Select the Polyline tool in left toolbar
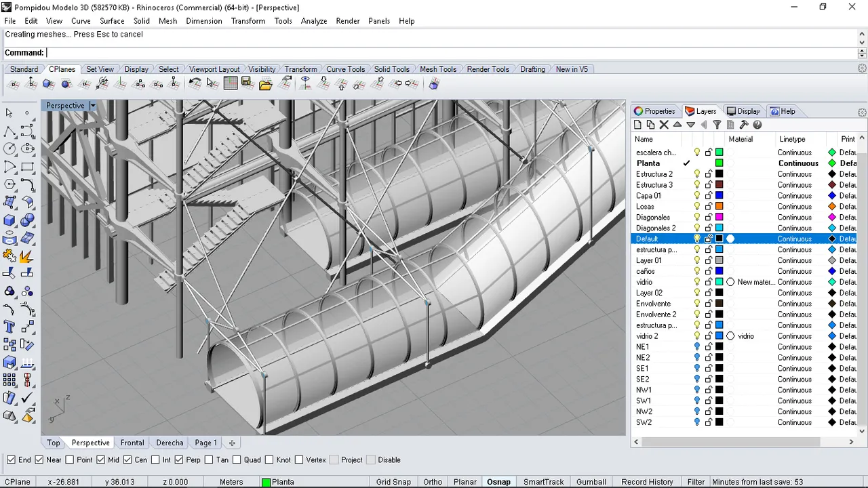The image size is (868, 488). (9, 131)
